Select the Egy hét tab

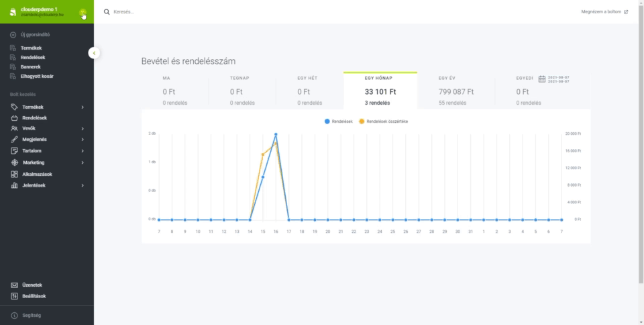tap(309, 91)
